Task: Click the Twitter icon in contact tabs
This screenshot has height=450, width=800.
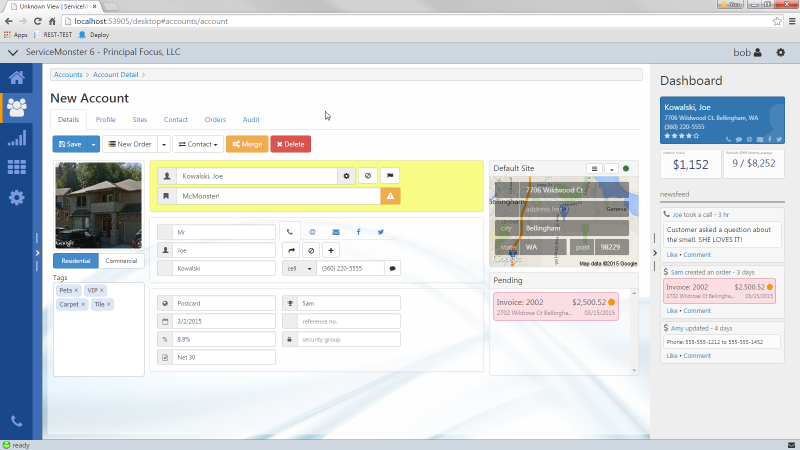Action: (380, 232)
